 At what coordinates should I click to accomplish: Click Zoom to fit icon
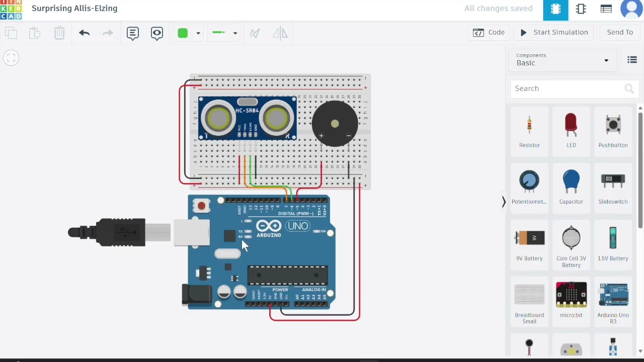click(x=11, y=58)
